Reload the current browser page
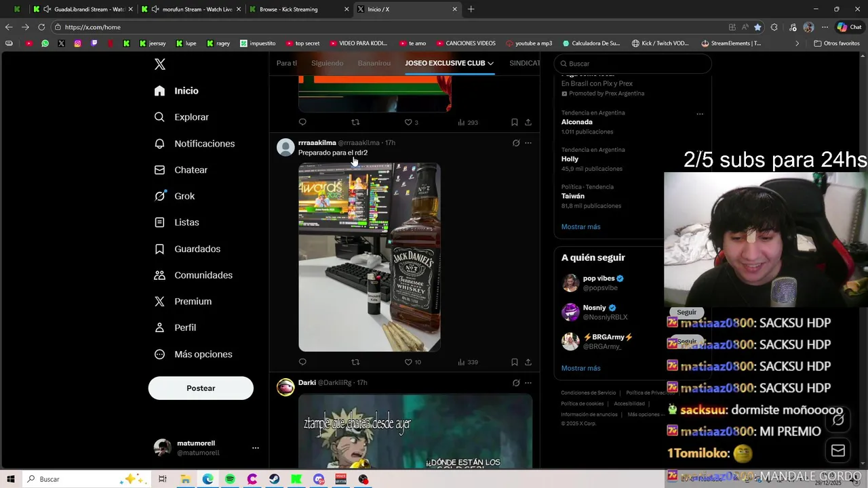Screen dimensions: 868x488 click(x=41, y=27)
